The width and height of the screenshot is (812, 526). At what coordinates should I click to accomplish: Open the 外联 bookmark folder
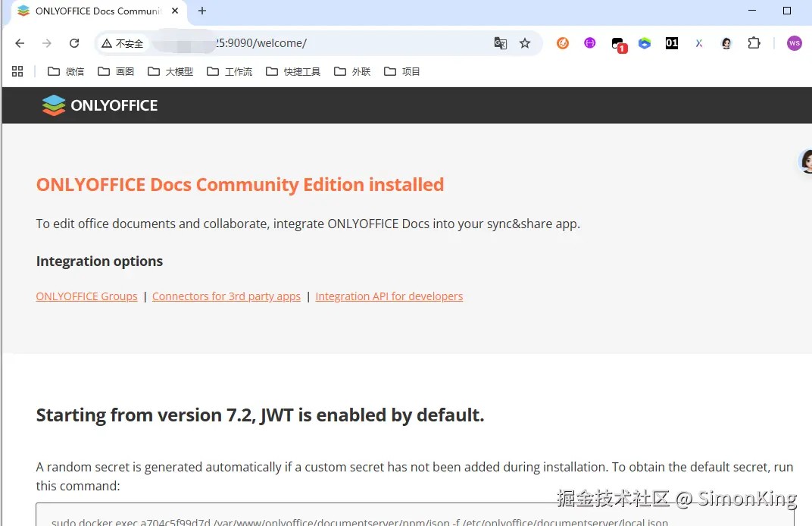point(352,71)
